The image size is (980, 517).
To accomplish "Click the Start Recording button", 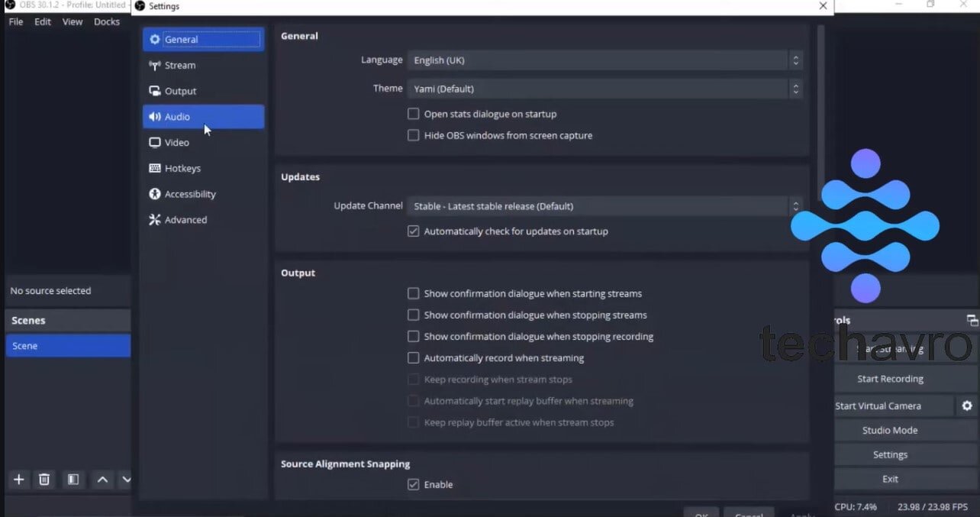I will [x=890, y=378].
